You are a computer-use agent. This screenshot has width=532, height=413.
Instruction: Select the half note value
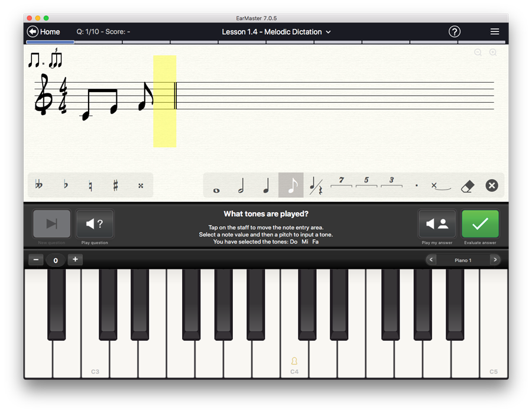pos(241,186)
